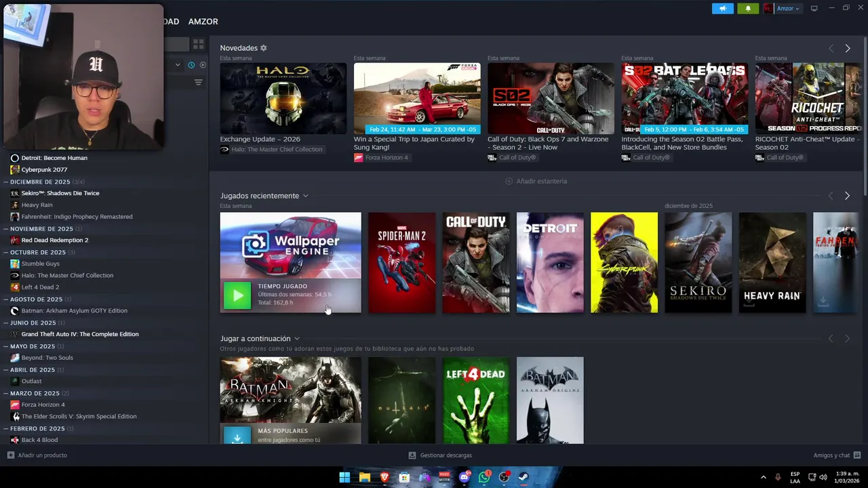The image size is (868, 488).
Task: Open WhatsApp from the taskbar
Action: (x=484, y=477)
